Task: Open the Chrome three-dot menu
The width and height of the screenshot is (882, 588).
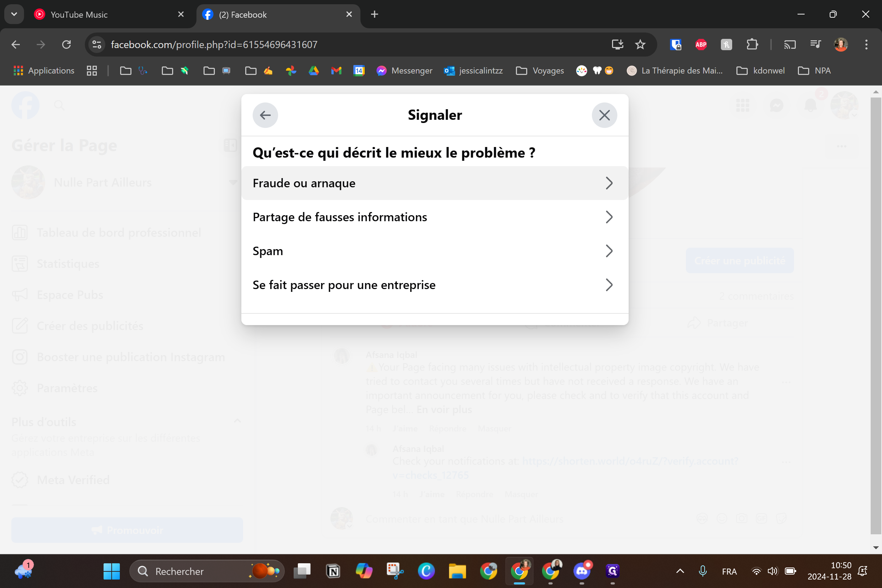Action: (x=866, y=45)
